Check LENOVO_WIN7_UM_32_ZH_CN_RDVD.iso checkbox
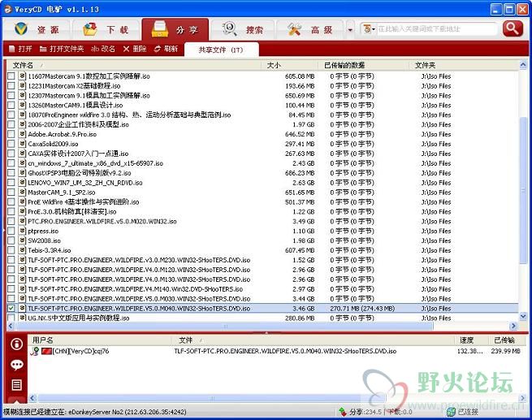The width and height of the screenshot is (532, 420). tap(11, 183)
